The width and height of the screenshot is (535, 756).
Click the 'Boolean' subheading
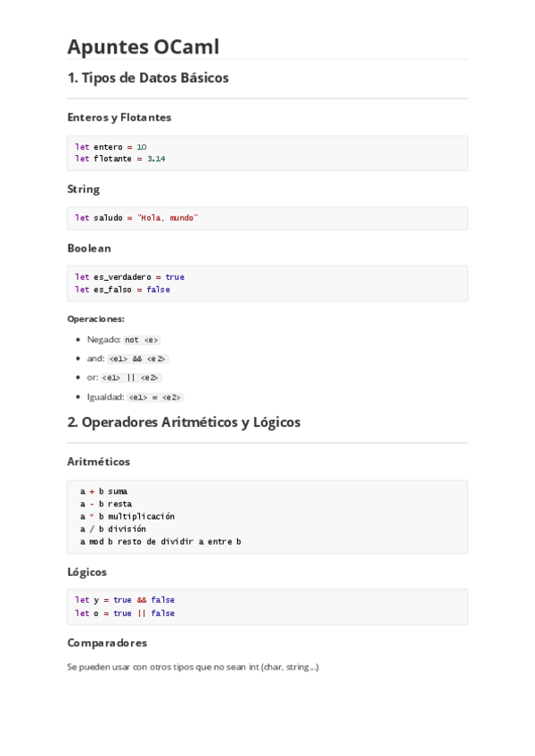[x=88, y=248]
